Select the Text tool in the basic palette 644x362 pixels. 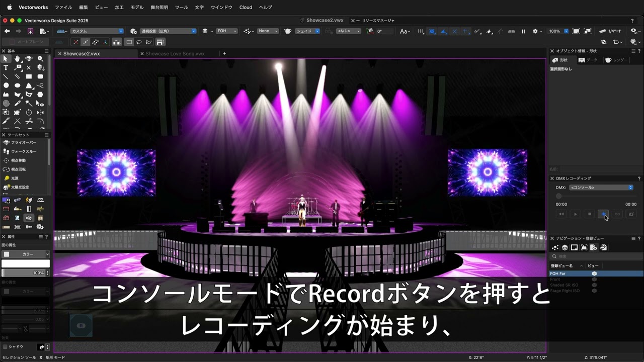(6, 67)
